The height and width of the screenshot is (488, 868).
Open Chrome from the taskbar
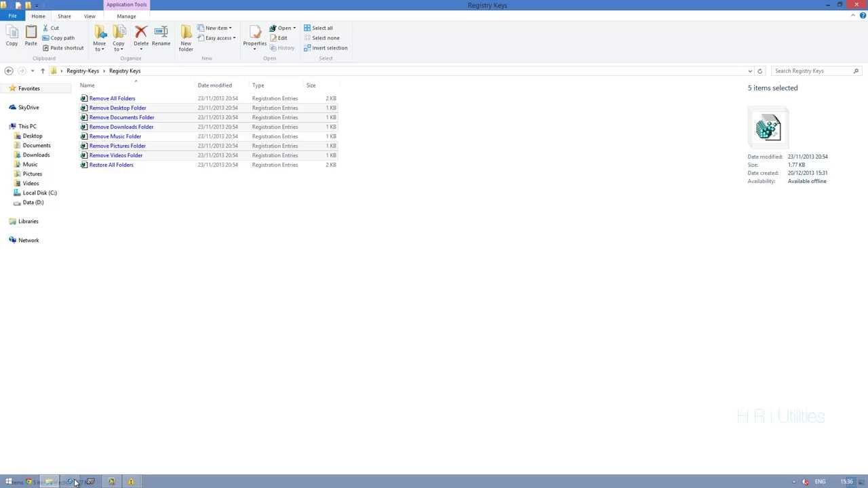point(28,482)
